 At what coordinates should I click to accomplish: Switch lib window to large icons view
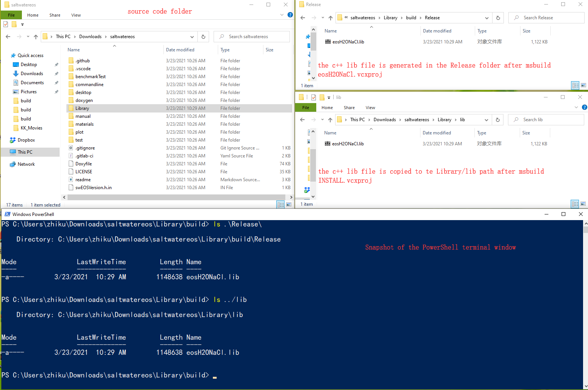click(583, 204)
